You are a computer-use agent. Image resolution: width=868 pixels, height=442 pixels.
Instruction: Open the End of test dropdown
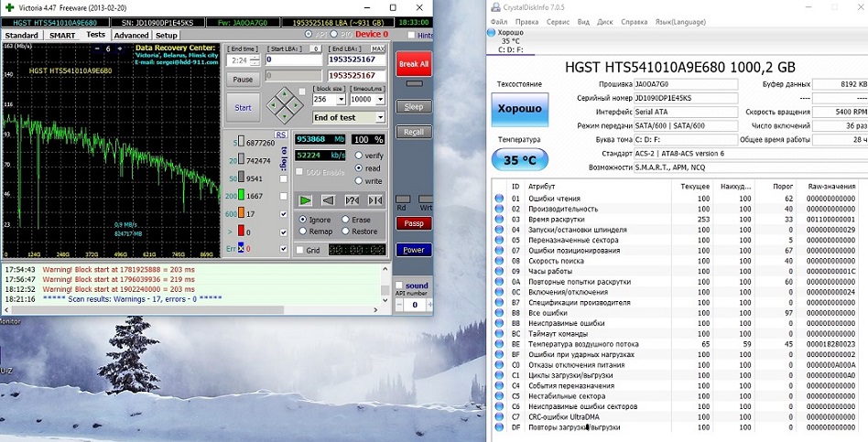click(380, 117)
